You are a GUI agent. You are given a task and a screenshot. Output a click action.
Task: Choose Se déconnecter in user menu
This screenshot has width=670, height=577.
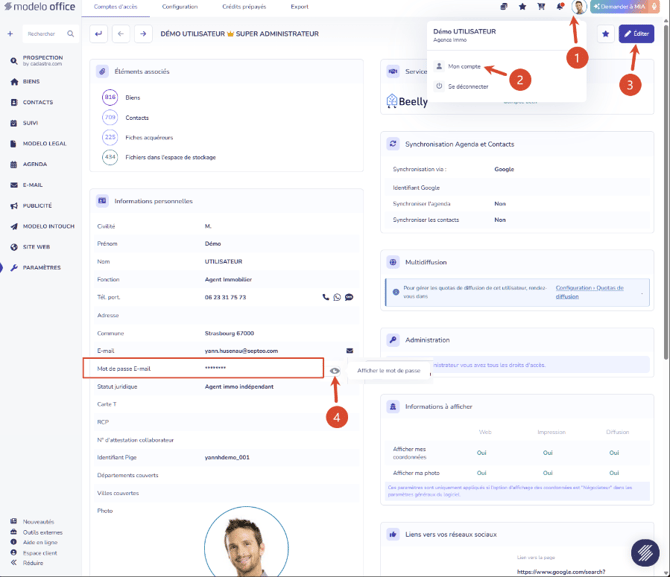pyautogui.click(x=468, y=86)
